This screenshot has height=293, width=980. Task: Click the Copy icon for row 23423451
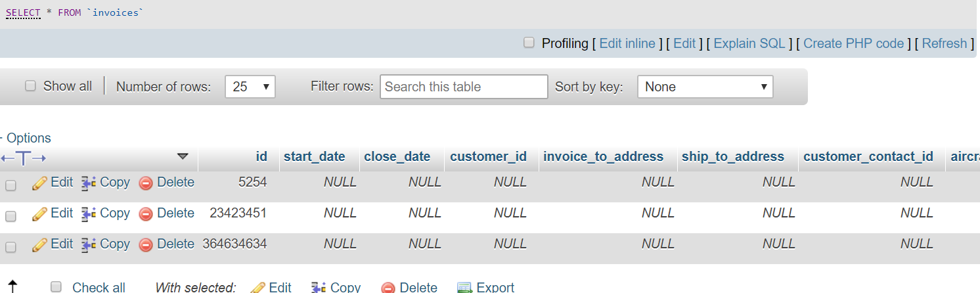pos(89,214)
